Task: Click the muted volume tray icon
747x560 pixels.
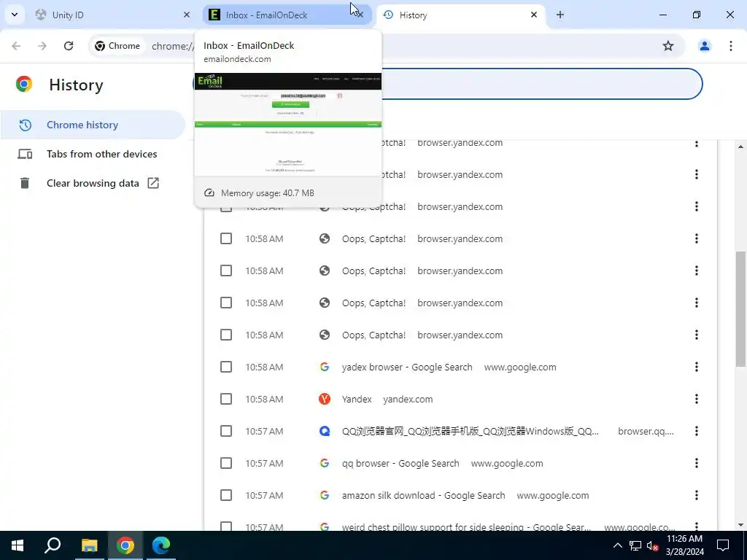Action: point(653,545)
